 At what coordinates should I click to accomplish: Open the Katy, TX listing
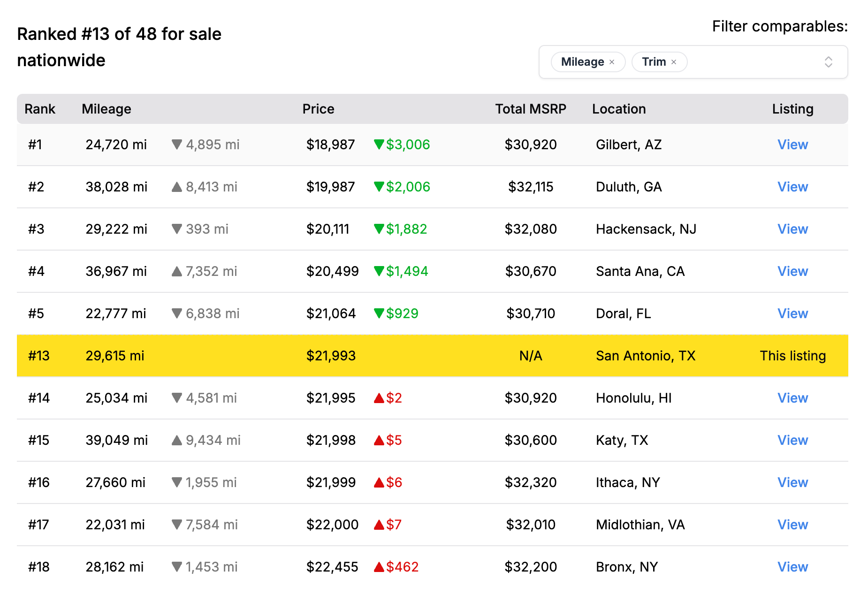coord(792,440)
